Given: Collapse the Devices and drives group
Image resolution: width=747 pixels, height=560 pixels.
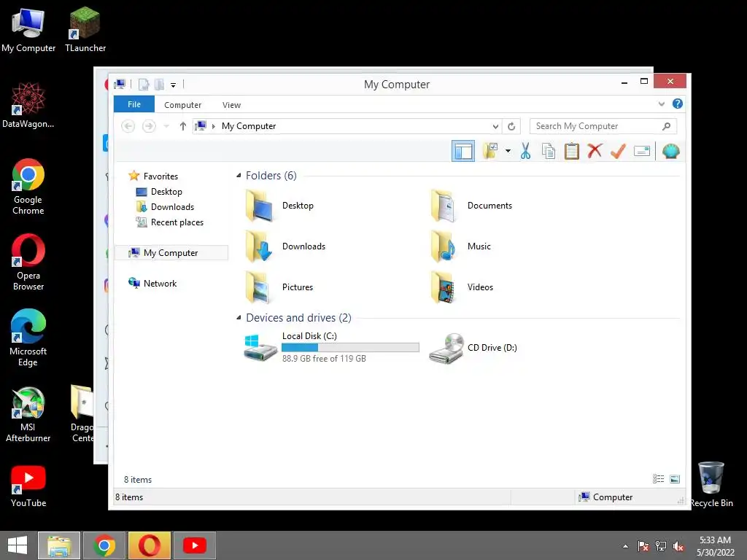Looking at the screenshot, I should coord(239,318).
